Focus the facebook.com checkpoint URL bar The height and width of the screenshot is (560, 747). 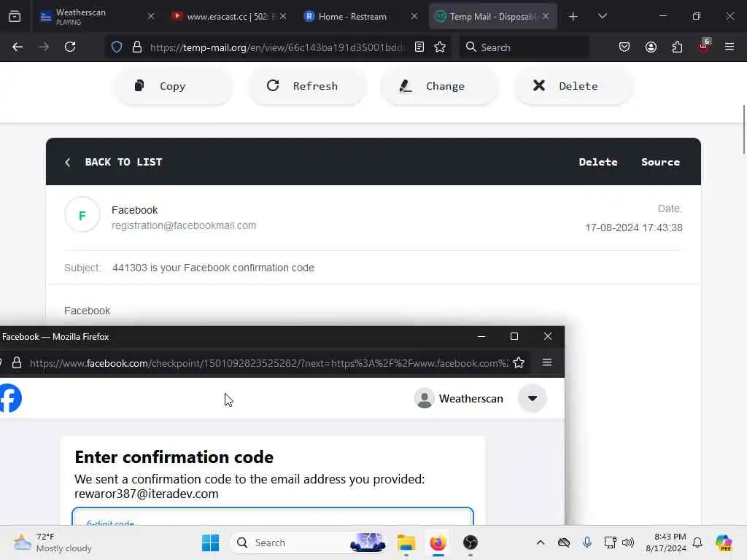(269, 363)
